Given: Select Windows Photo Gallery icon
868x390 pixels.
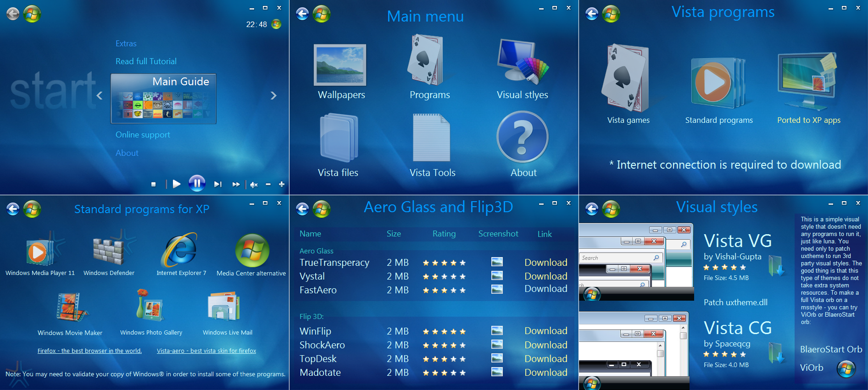Looking at the screenshot, I should [x=150, y=305].
